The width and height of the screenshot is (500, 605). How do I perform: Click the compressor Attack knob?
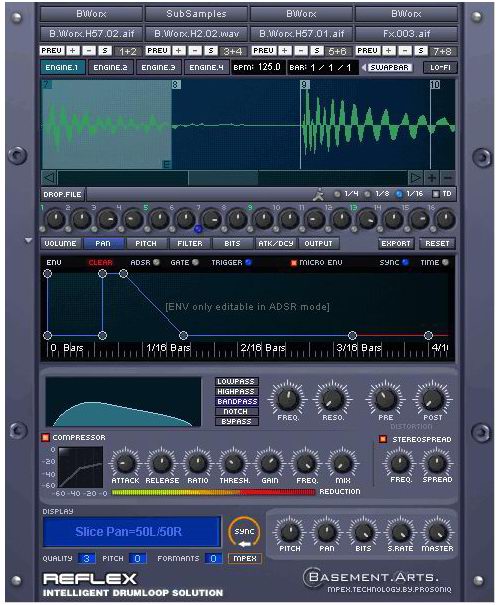pos(125,463)
